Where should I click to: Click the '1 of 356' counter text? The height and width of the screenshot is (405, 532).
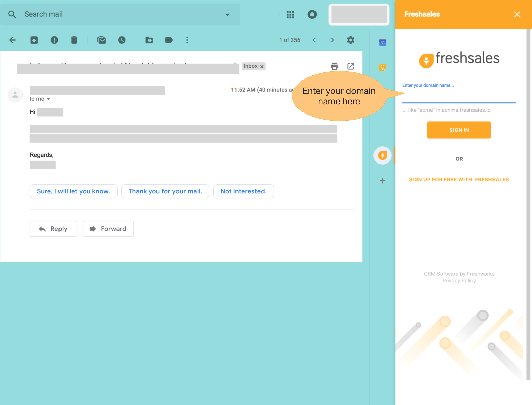click(290, 40)
